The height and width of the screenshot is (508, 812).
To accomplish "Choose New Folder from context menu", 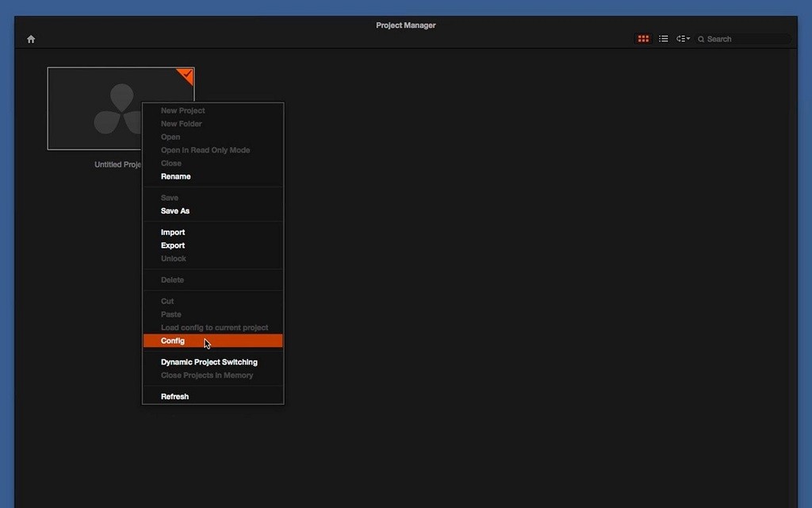I will coord(213,124).
